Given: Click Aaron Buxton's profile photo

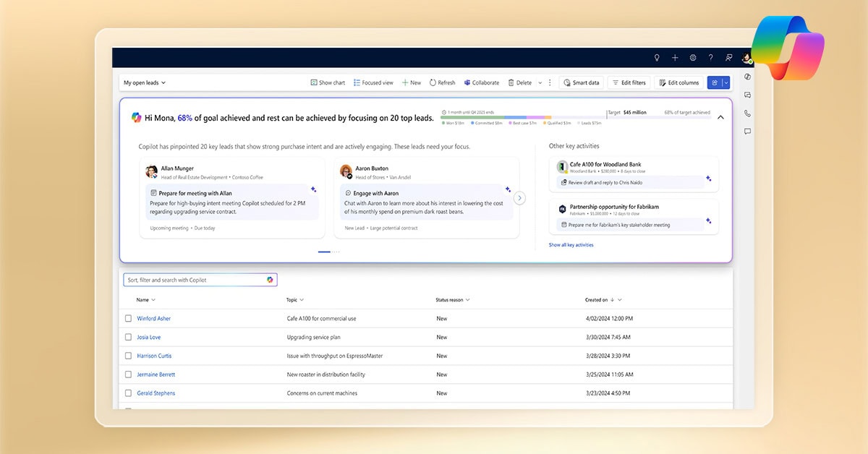Looking at the screenshot, I should (x=346, y=172).
